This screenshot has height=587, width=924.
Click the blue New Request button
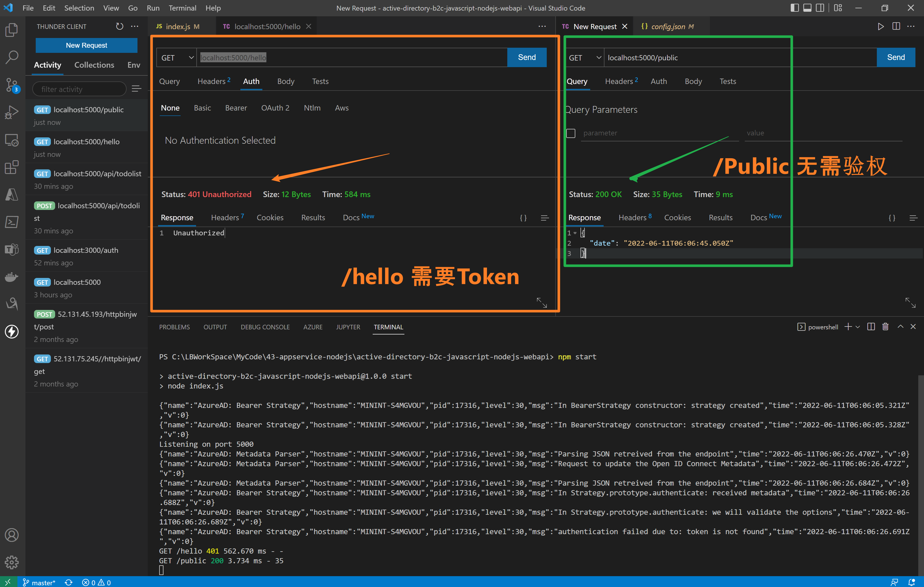coord(86,45)
